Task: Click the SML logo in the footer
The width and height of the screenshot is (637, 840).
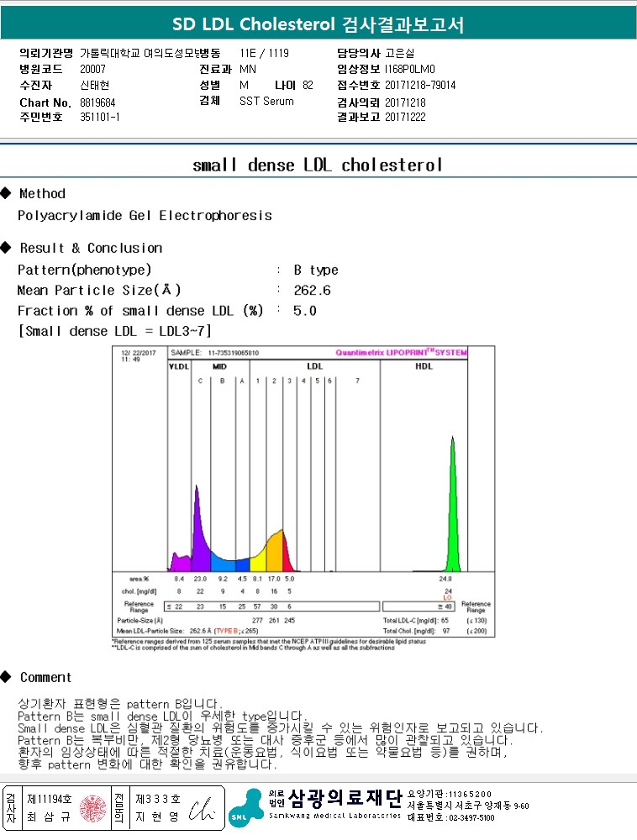Action: click(x=246, y=807)
